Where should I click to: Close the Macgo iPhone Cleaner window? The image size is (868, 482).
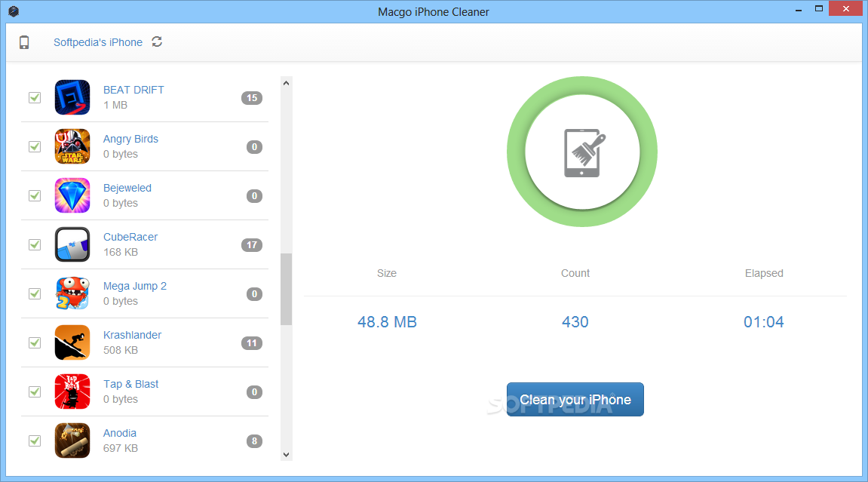point(845,9)
